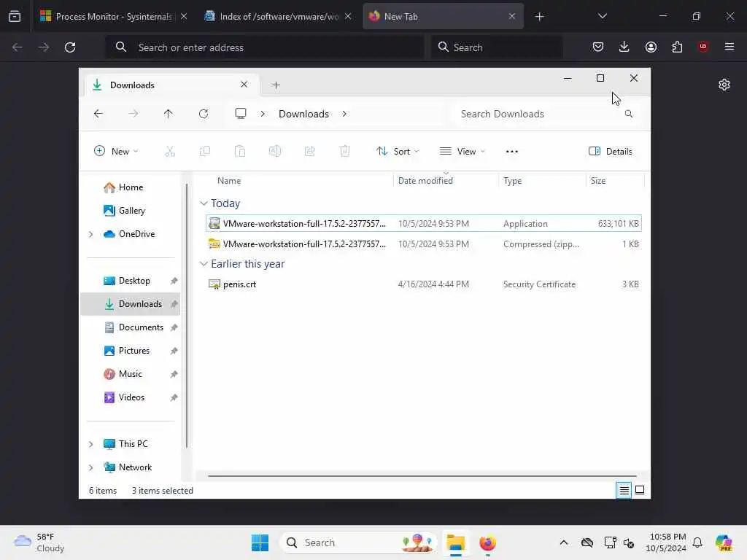The image size is (747, 560).
Task: Add a new File Explorer tab
Action: pos(276,85)
